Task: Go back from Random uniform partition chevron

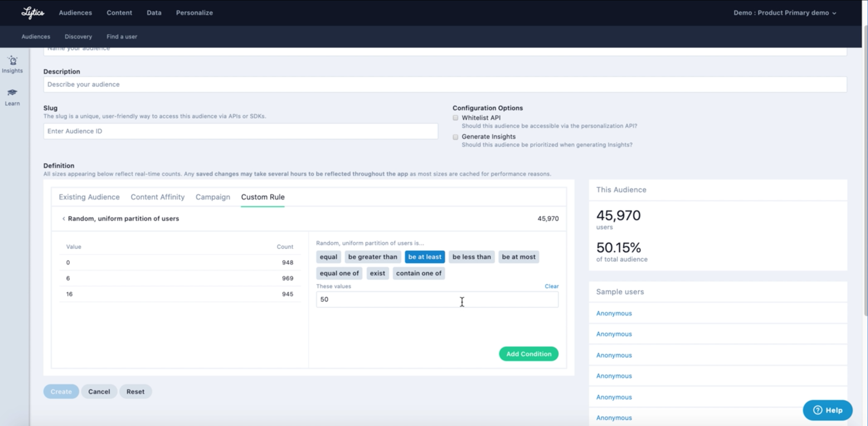Action: 63,219
